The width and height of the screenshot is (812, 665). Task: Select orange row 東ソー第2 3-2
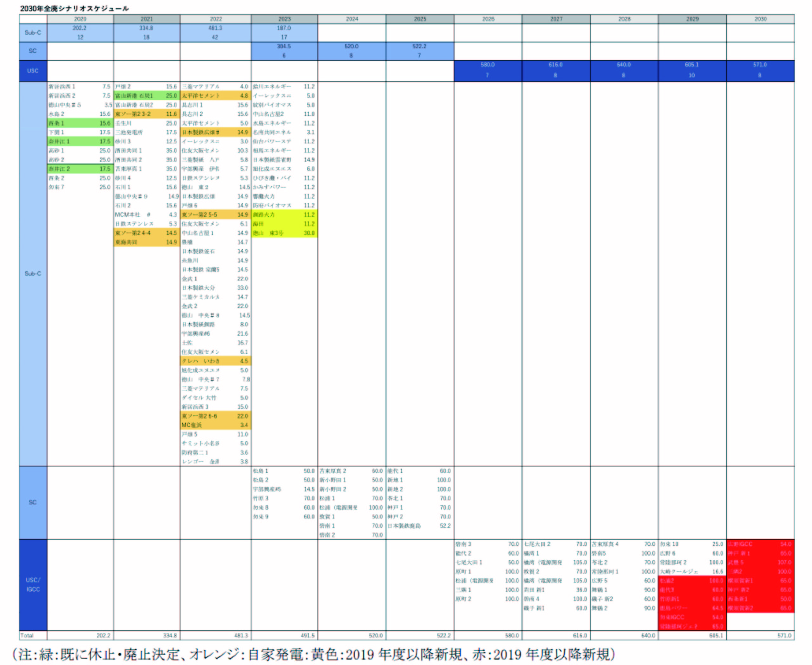coord(147,114)
